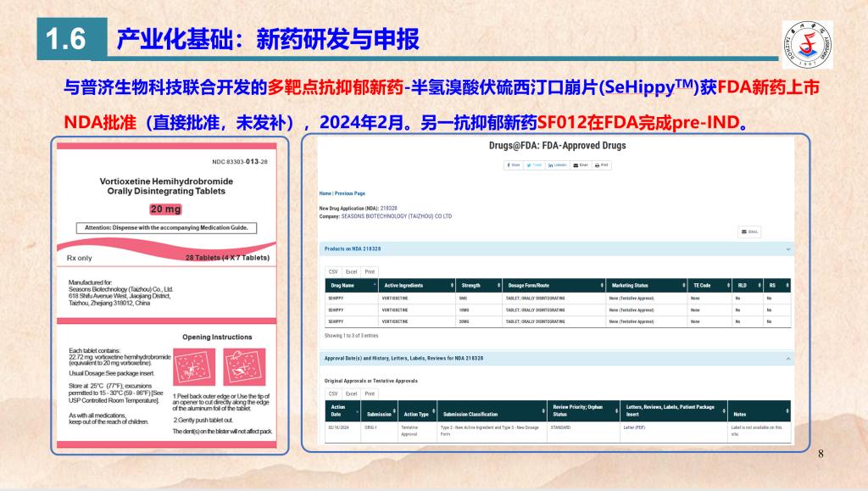Image resolution: width=868 pixels, height=491 pixels.
Task: Sort by the RS column header
Action: click(777, 286)
